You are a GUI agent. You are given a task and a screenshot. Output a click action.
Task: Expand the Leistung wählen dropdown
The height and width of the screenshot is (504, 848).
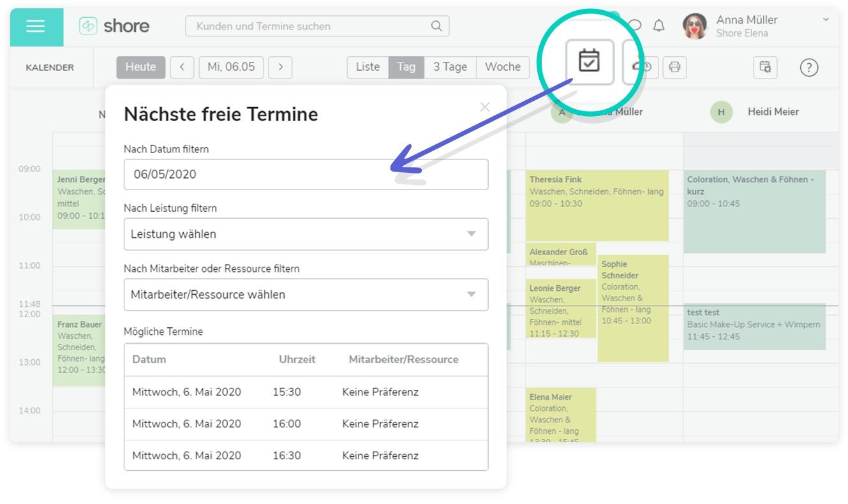tap(306, 234)
